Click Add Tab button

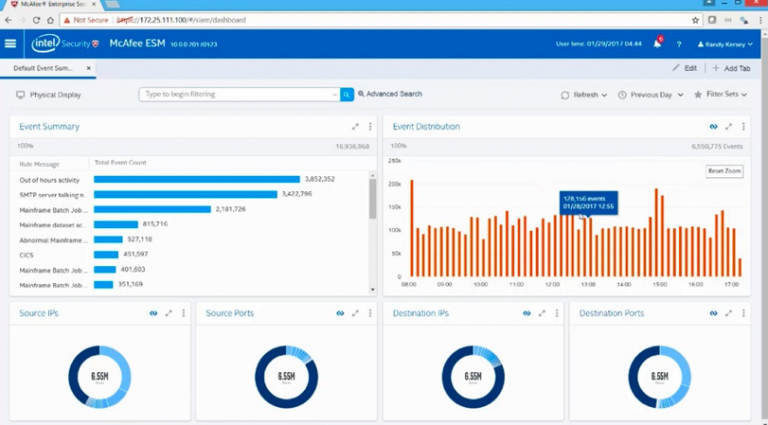pos(731,68)
